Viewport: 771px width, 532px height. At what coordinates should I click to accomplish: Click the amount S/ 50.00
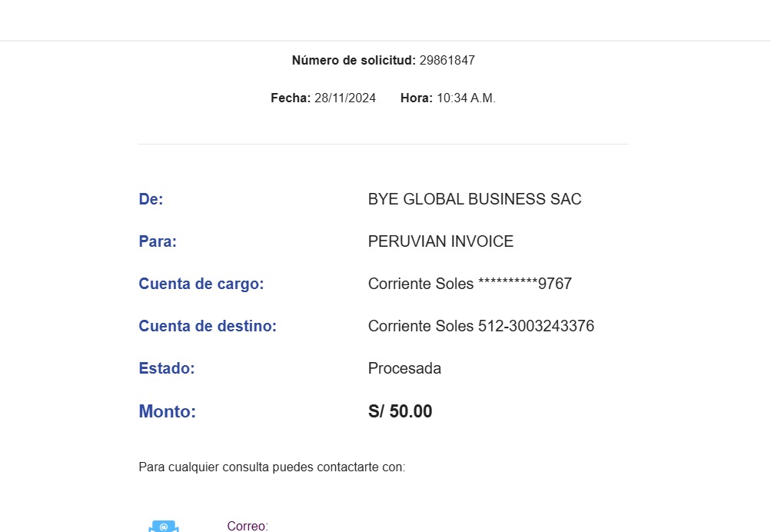coord(400,411)
